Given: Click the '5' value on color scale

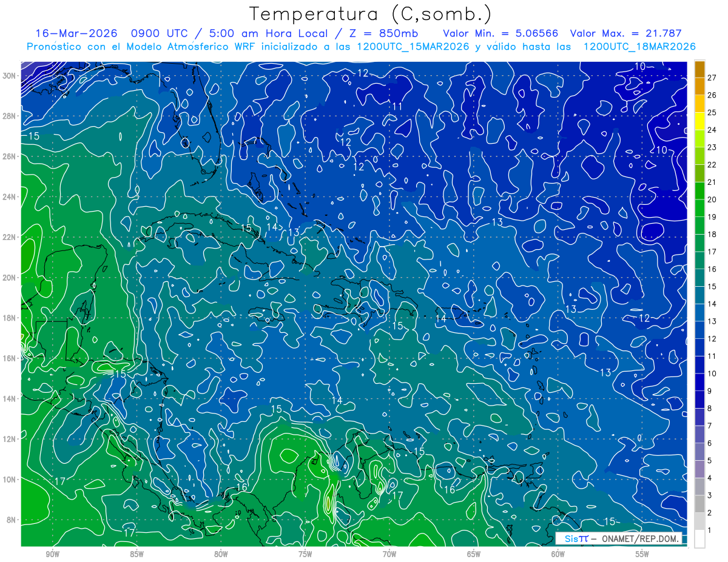Looking at the screenshot, I should coord(710,461).
